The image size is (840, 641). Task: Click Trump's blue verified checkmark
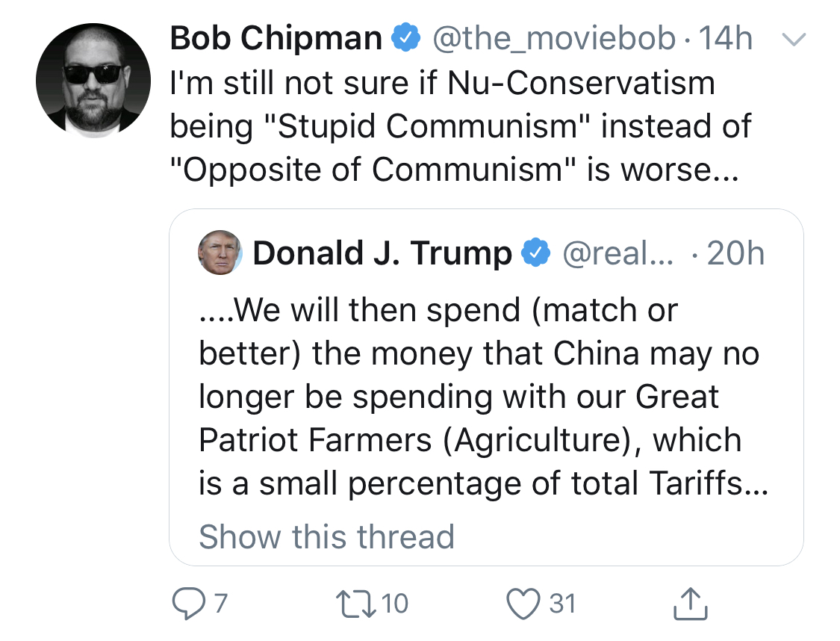coord(536,253)
